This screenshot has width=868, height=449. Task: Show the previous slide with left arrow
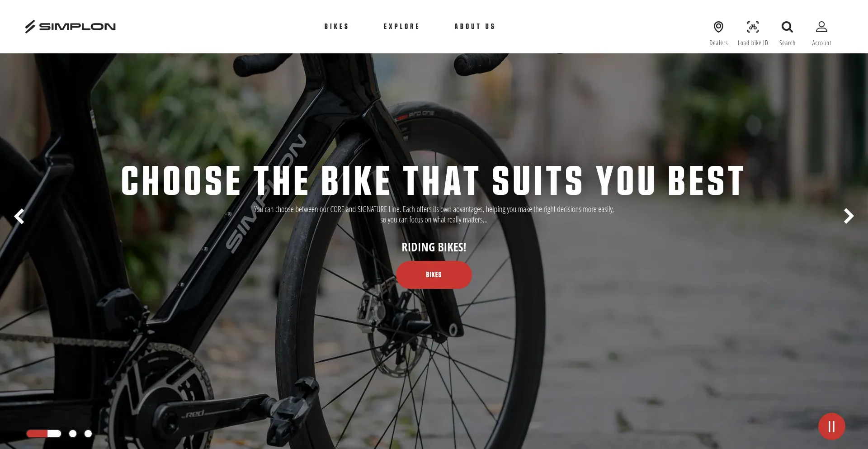(x=19, y=216)
